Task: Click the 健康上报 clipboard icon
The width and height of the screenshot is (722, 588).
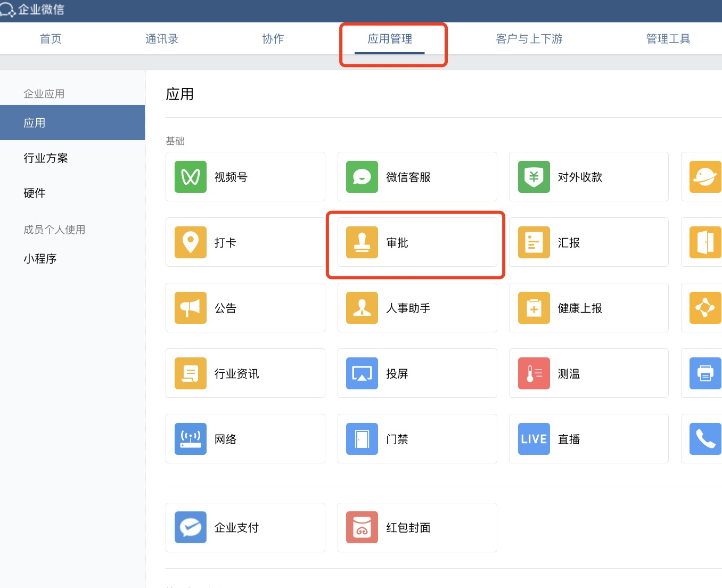Action: pos(534,308)
